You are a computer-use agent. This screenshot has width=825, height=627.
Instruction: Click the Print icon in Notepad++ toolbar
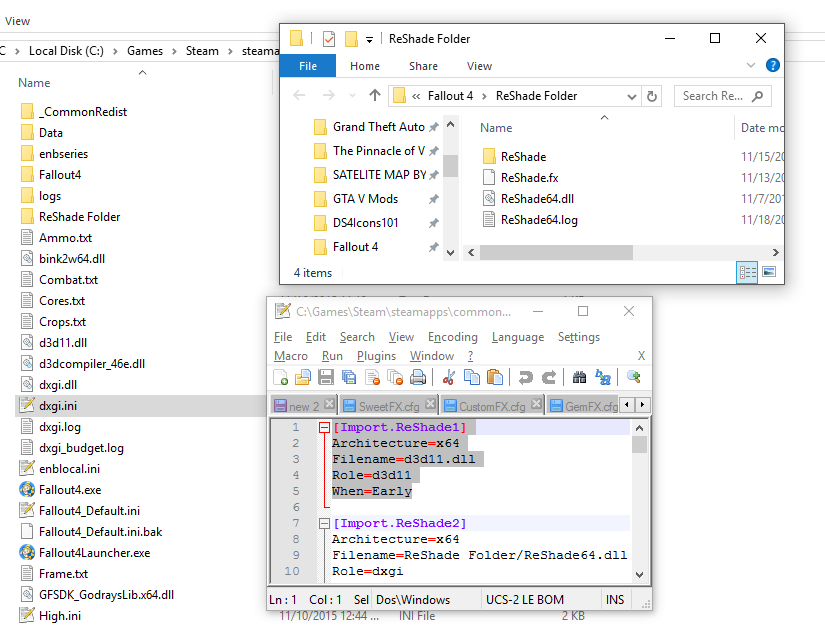click(418, 377)
